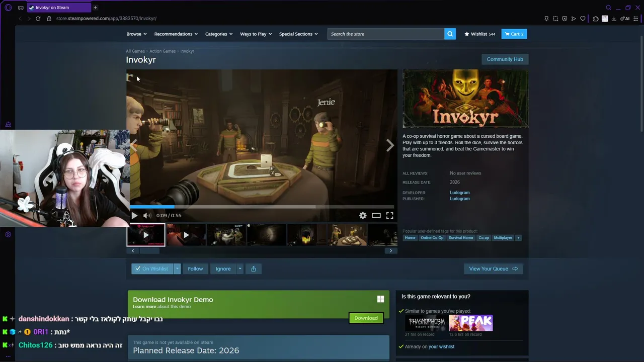
Task: Switch to the Invokyr on Steam tab
Action: [x=59, y=8]
